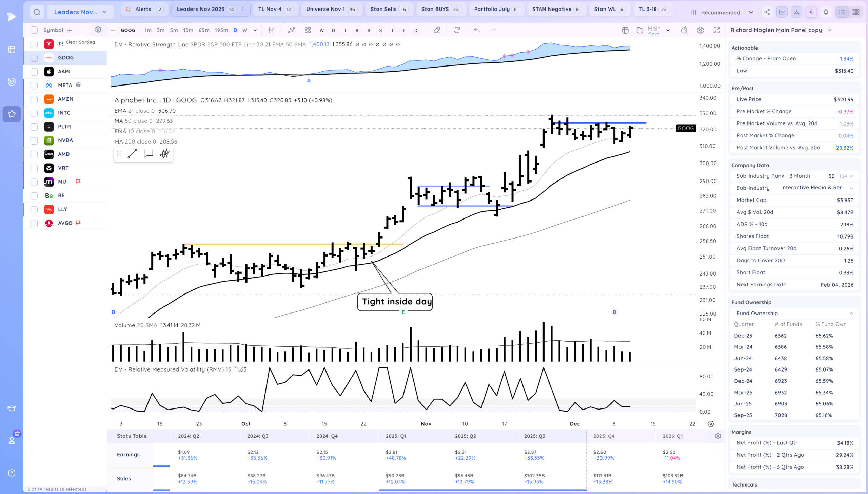The width and height of the screenshot is (868, 494).
Task: Click the search magnifier icon
Action: coord(37,12)
